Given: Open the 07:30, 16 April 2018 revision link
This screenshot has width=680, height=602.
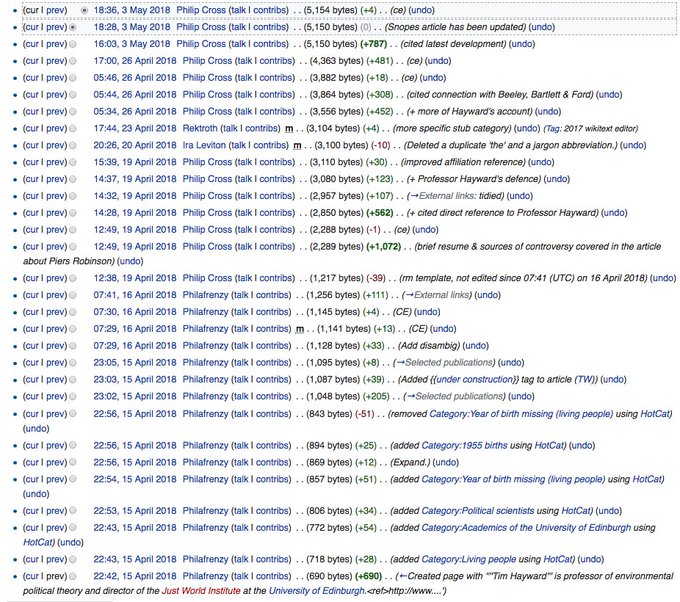Looking at the screenshot, I should 135,312.
